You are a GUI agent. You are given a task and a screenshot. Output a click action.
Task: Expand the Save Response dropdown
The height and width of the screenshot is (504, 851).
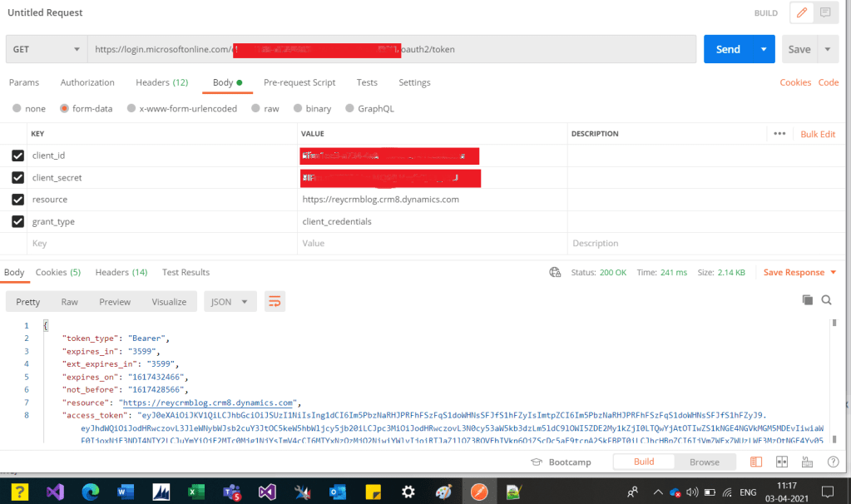point(833,273)
